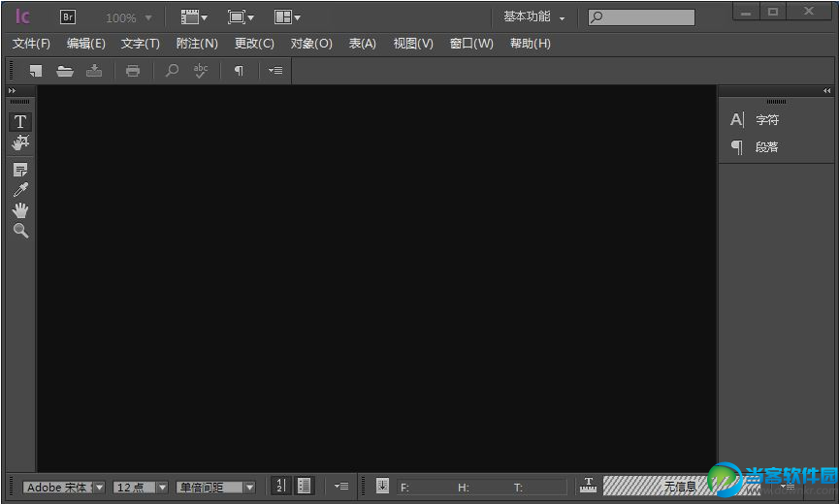This screenshot has width=839, height=504.
Task: Collapse the right panel dock arrows
Action: click(826, 91)
